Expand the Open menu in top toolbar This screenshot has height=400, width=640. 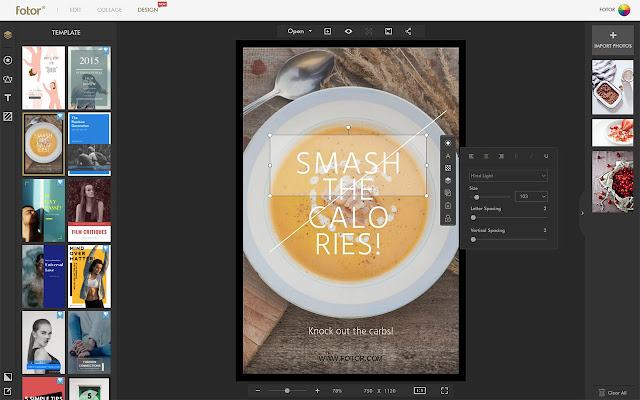[298, 31]
